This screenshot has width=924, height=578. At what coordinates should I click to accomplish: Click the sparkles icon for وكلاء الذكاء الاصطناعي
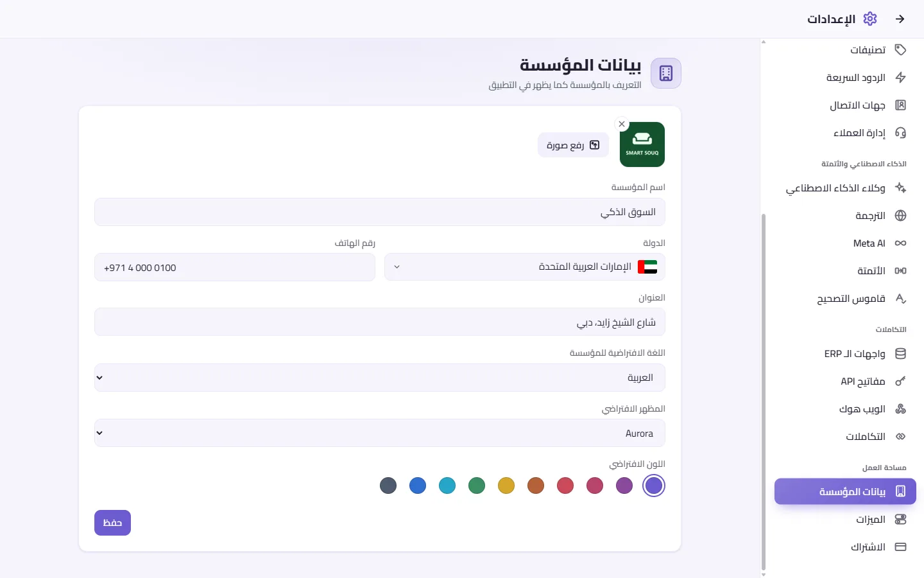click(900, 188)
